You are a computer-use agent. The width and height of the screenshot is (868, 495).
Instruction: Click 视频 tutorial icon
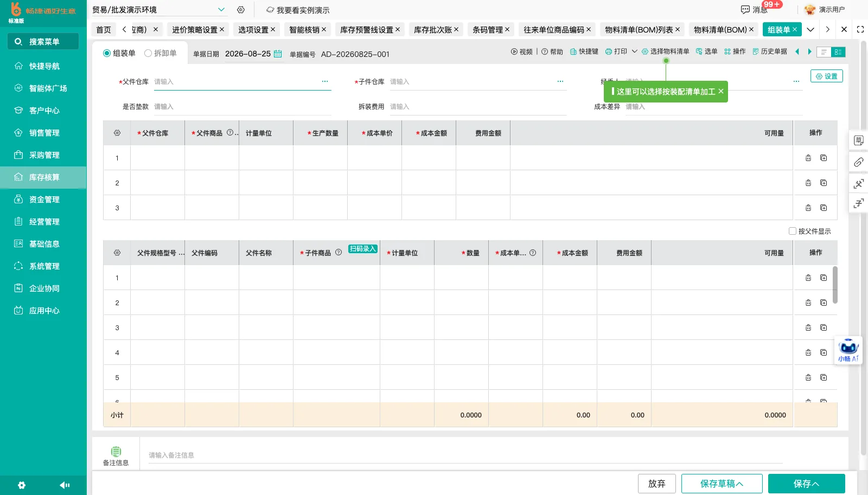[x=521, y=52]
